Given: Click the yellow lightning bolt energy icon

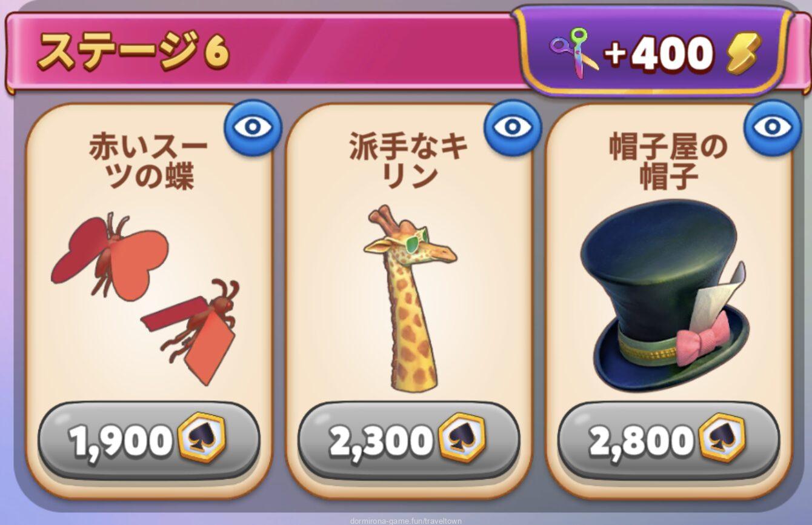Looking at the screenshot, I should point(744,53).
